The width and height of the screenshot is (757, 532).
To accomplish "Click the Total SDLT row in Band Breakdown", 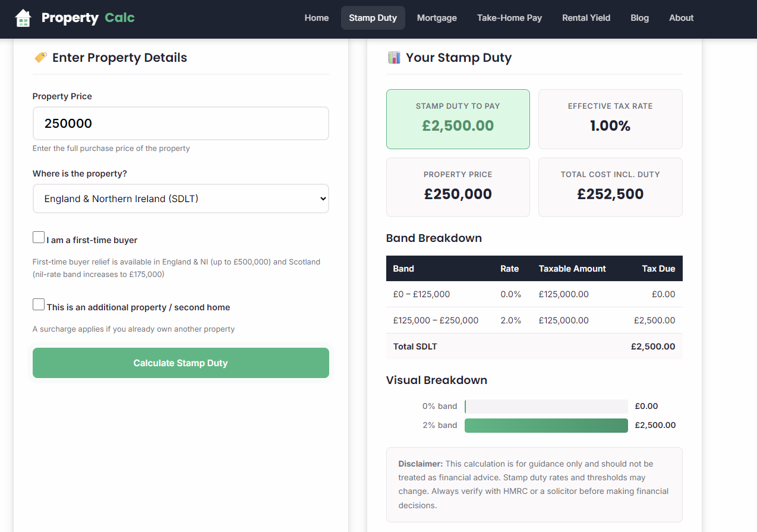I will click(534, 346).
